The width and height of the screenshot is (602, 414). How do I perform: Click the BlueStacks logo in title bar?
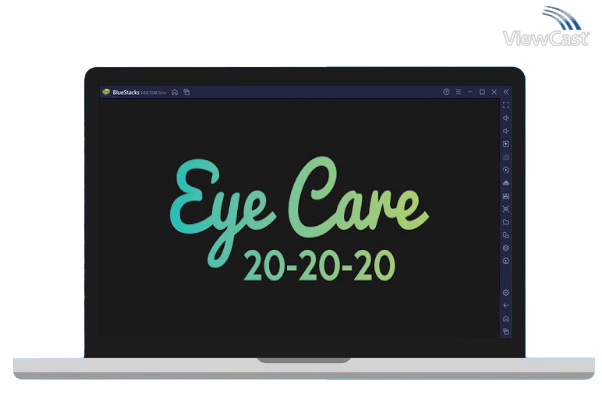pos(106,92)
